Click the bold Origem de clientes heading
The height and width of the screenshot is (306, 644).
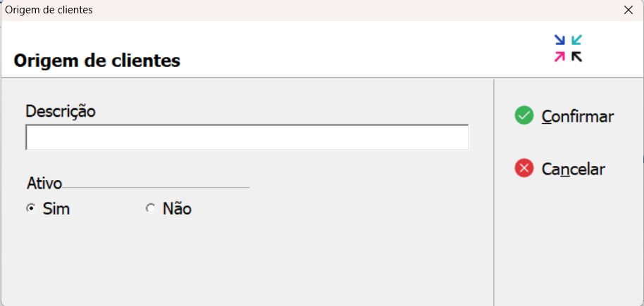[x=97, y=60]
